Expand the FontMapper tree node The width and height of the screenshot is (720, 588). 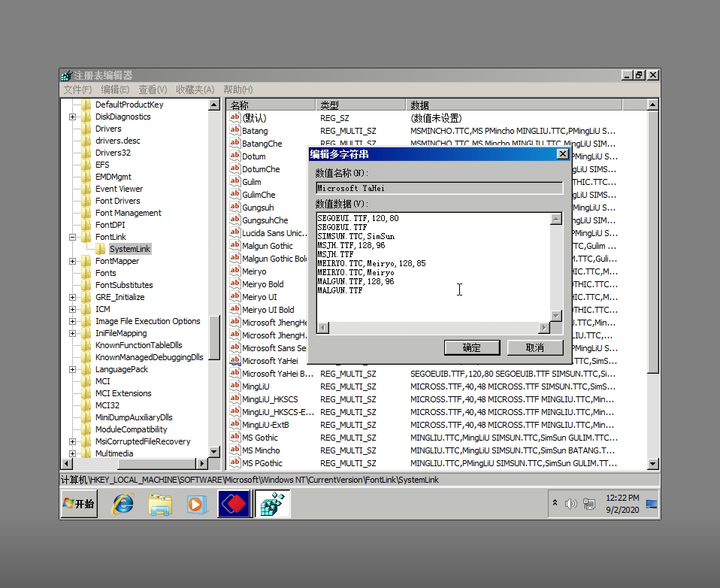coord(73,261)
